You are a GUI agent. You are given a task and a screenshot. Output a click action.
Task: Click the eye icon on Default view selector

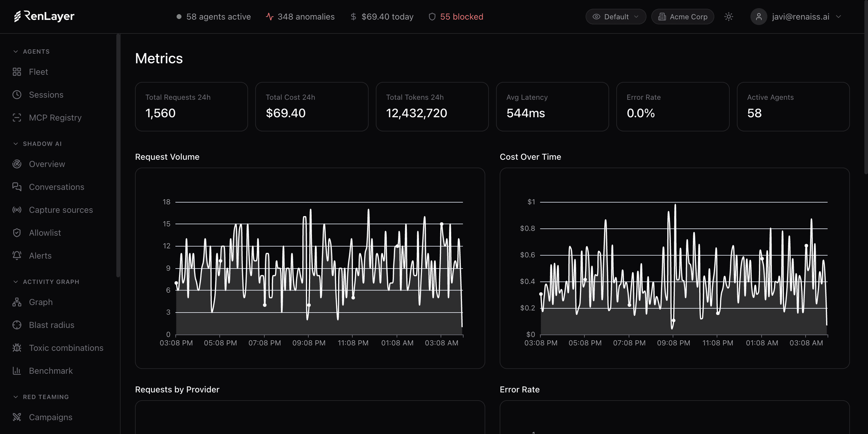[x=596, y=17]
